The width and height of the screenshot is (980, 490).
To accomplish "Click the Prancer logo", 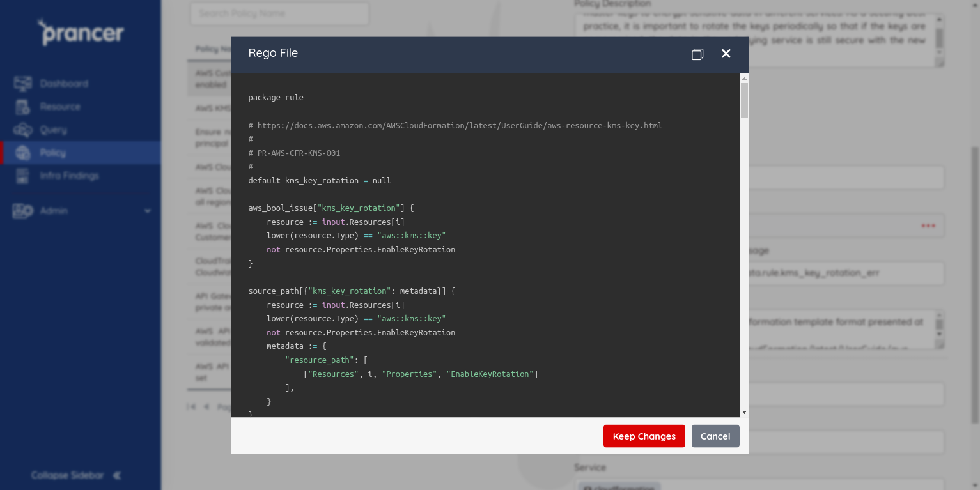I will click(81, 32).
